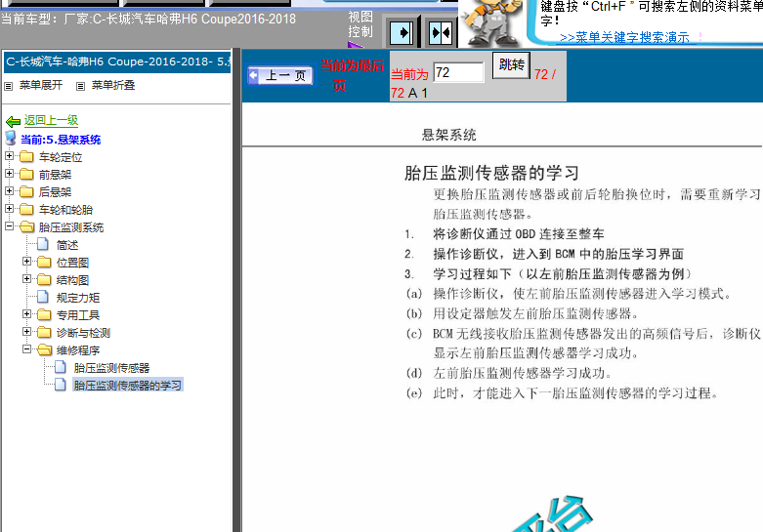The height and width of the screenshot is (532, 763).
Task: Click the 车轮和轮胎 folder icon
Action: tap(26, 209)
